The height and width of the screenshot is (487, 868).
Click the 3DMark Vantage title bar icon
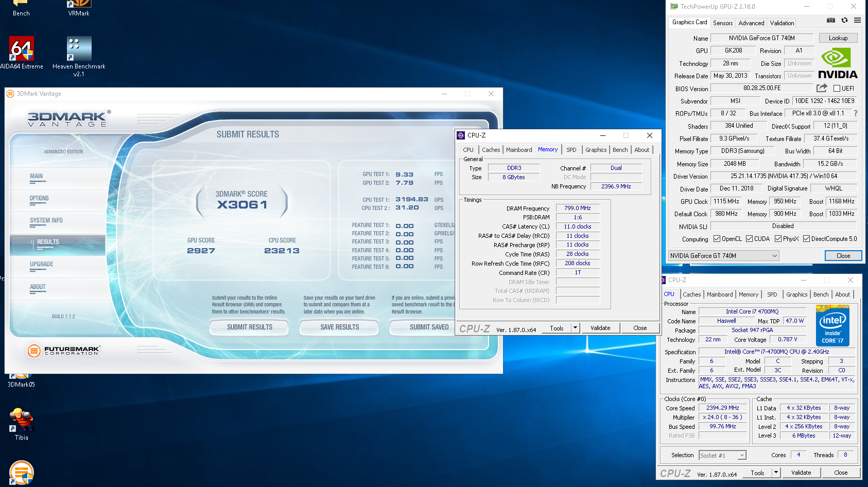[x=10, y=94]
